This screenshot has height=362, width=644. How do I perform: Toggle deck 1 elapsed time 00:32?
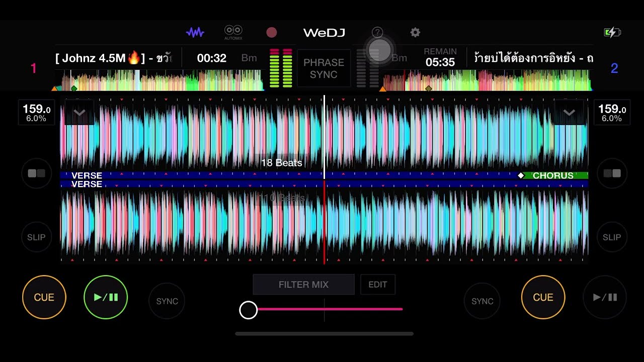click(x=211, y=58)
